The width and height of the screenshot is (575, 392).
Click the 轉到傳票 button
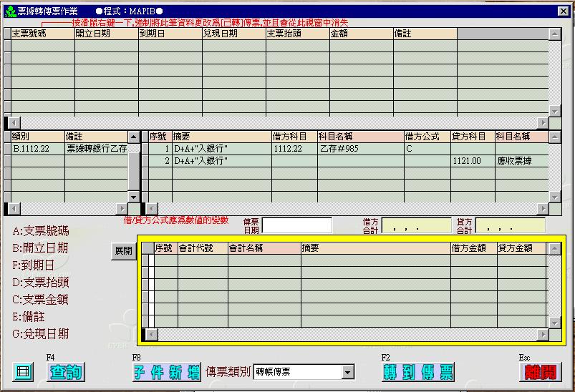(418, 372)
